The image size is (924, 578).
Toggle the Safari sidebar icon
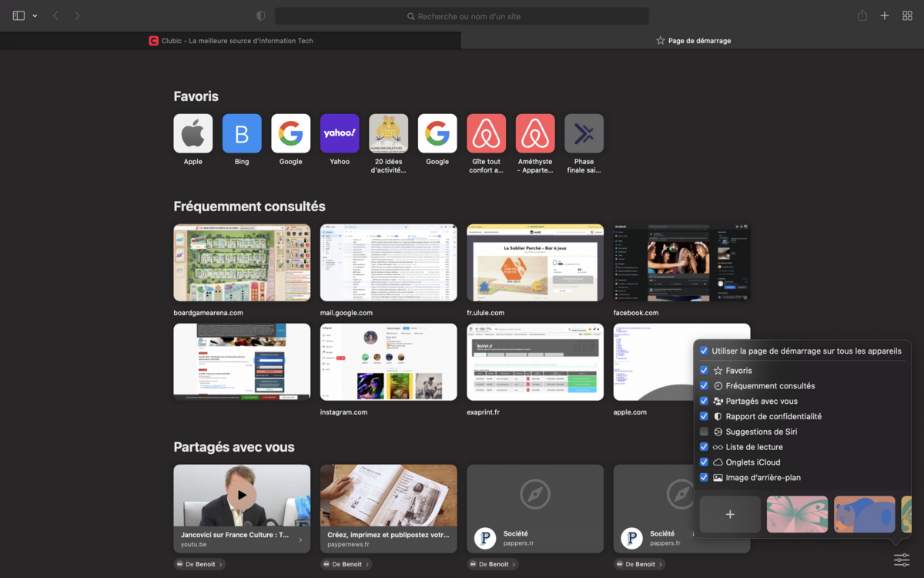tap(18, 15)
